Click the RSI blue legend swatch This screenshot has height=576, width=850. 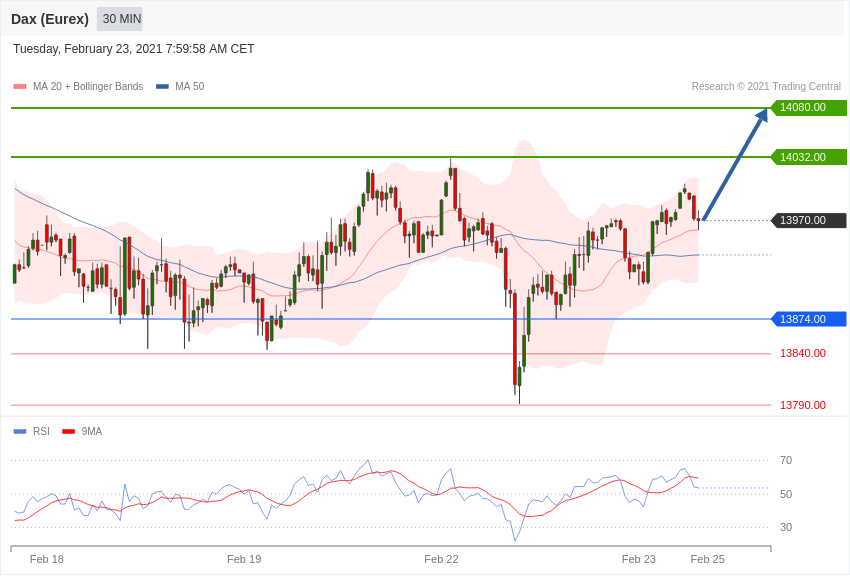20,432
